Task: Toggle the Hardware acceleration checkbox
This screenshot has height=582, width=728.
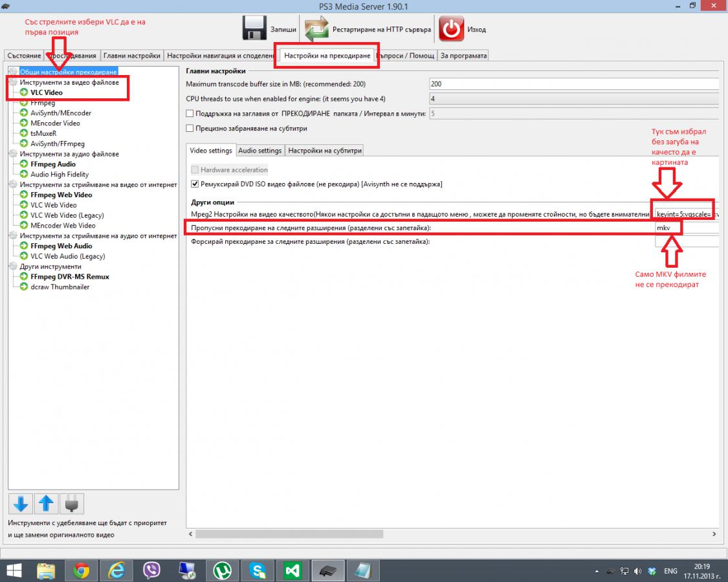Action: 195,169
